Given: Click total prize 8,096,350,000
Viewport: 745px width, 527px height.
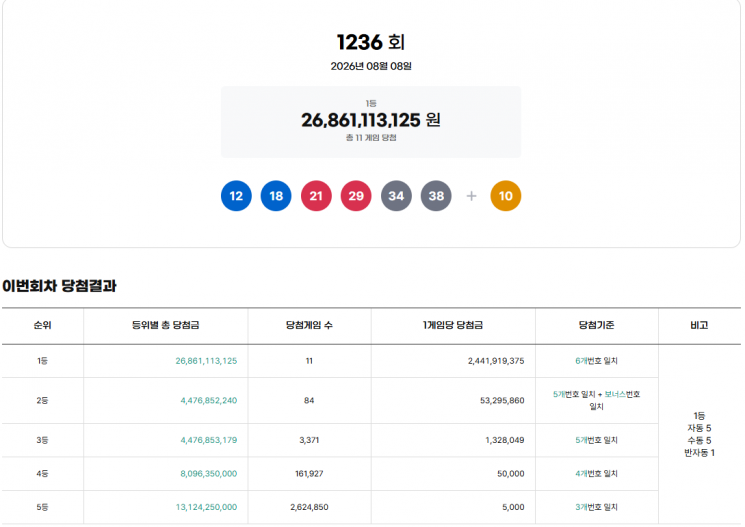Looking at the screenshot, I should 209,474.
